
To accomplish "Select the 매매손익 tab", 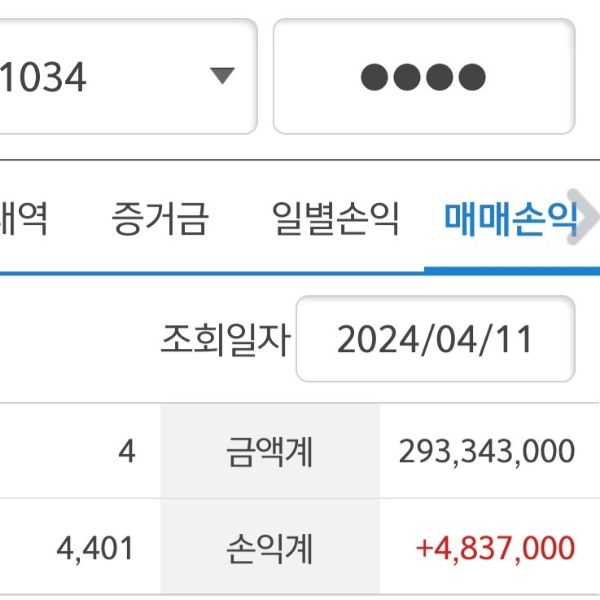I will [x=510, y=219].
